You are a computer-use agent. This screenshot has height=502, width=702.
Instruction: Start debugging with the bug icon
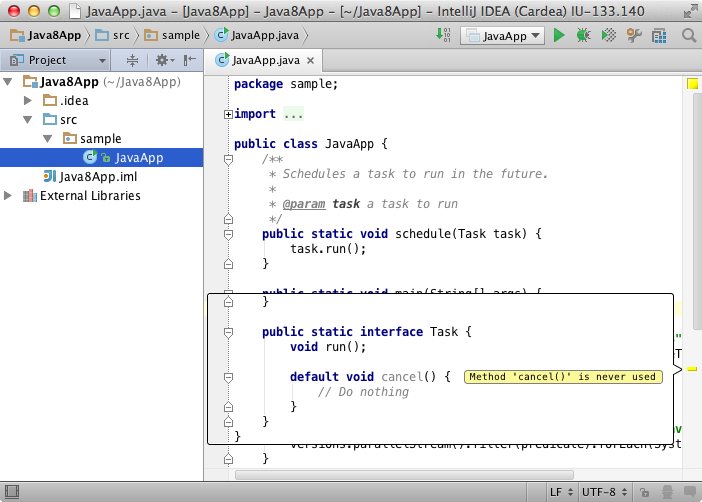[x=583, y=36]
